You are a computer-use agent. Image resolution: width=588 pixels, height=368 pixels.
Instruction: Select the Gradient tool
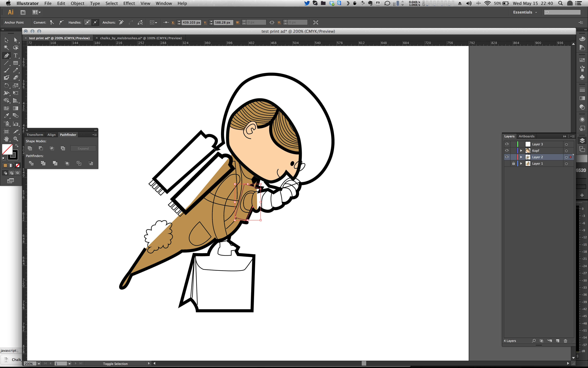16,108
